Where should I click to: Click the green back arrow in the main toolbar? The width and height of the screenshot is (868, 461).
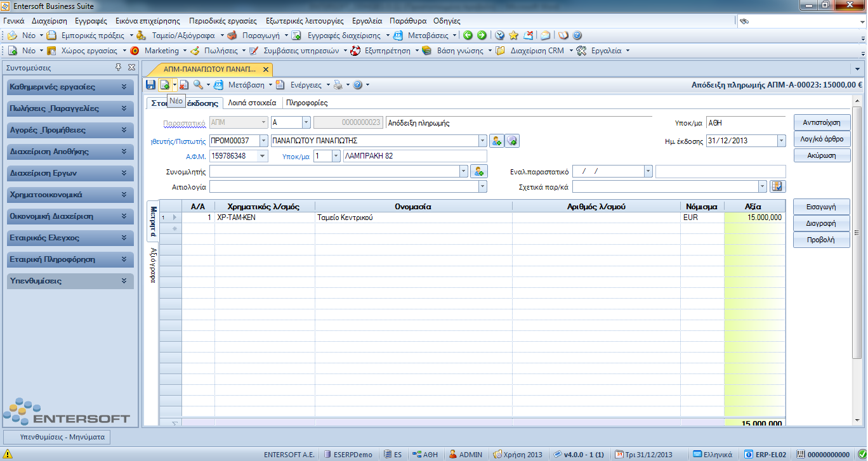click(468, 36)
